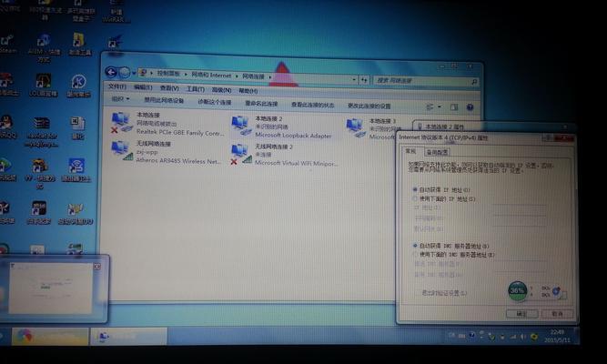Image resolution: width=607 pixels, height=364 pixels.
Task: Click the taskbar preview window thumbnail
Action: (51, 288)
